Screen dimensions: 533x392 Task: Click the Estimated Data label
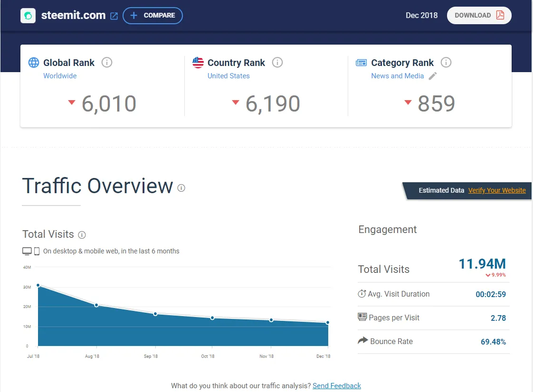(441, 190)
